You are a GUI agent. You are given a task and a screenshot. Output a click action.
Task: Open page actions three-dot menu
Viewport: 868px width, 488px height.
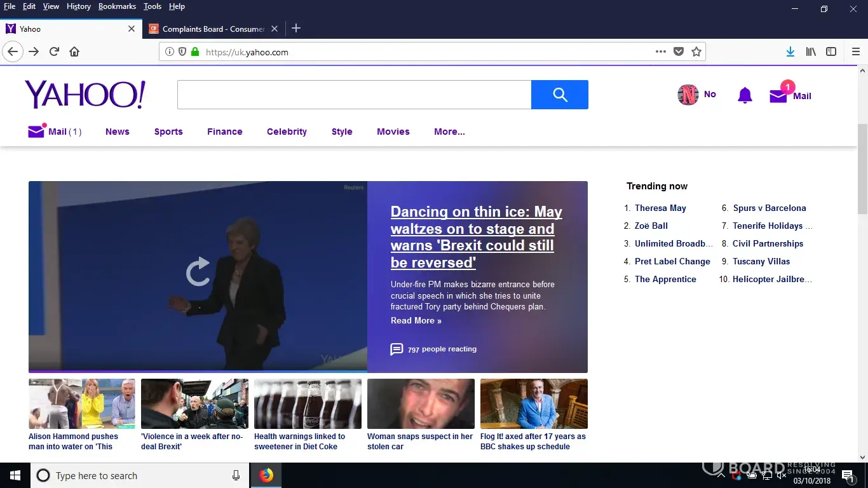661,52
